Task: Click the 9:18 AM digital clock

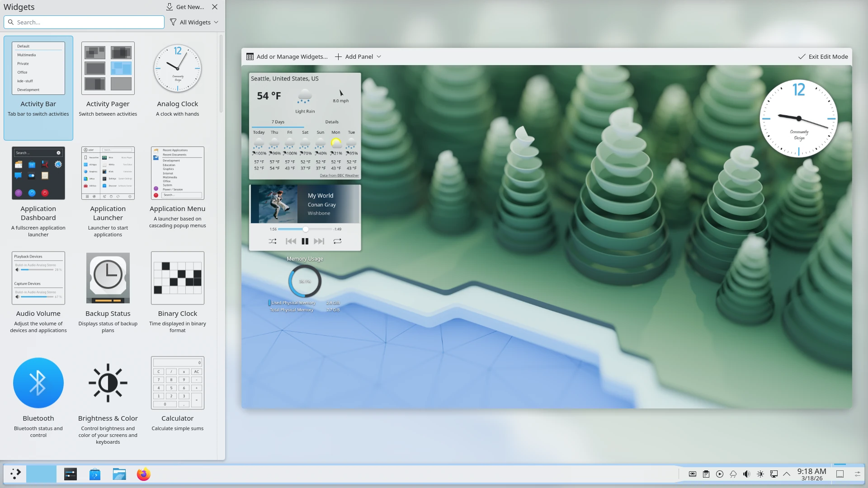Action: pos(812,474)
